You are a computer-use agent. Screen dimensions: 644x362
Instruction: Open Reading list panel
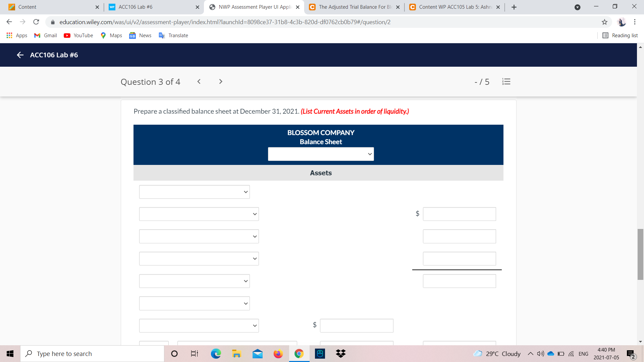coord(620,36)
